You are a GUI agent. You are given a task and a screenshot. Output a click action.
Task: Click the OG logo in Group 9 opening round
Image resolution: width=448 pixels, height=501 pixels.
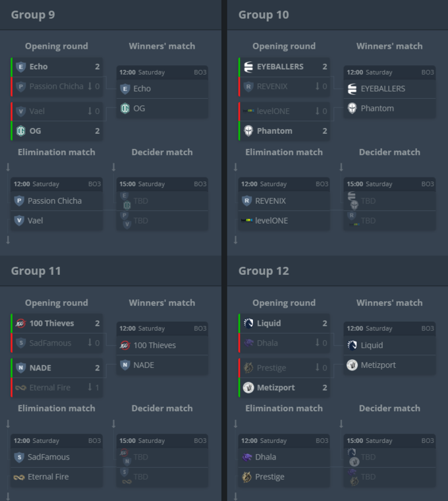click(x=21, y=131)
